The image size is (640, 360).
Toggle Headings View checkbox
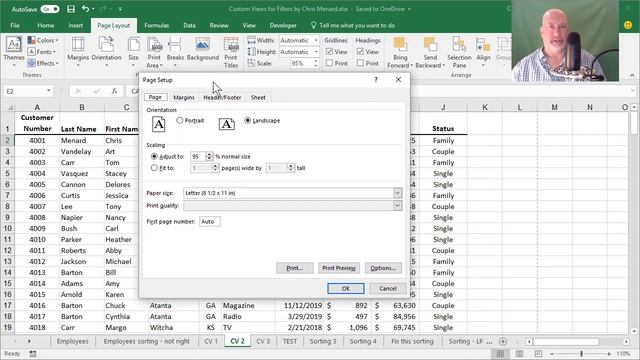pos(360,52)
